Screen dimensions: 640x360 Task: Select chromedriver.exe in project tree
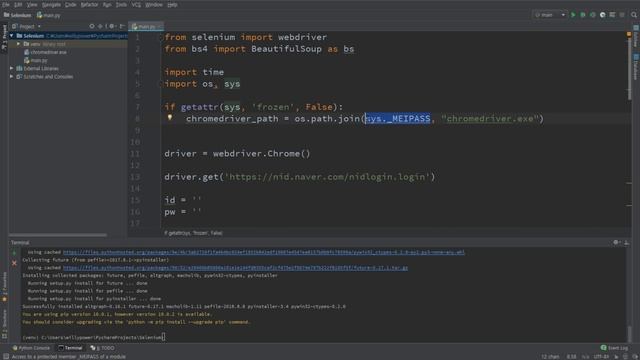[x=45, y=52]
